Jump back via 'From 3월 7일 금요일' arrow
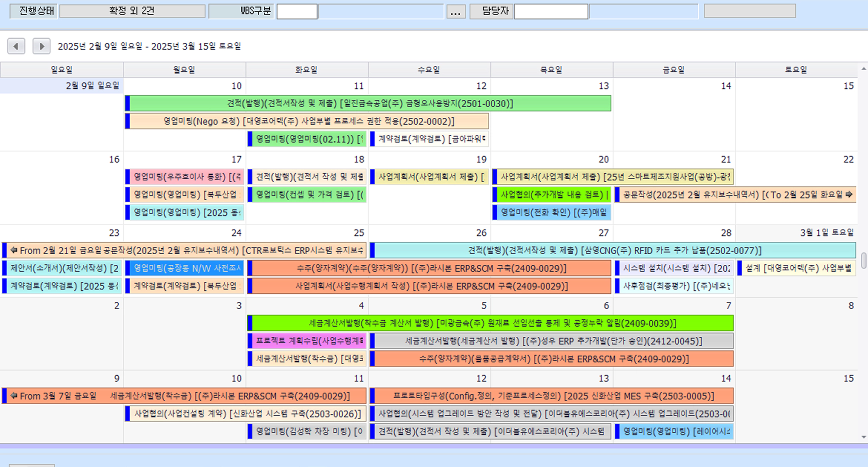This screenshot has height=467, width=868. (14, 396)
